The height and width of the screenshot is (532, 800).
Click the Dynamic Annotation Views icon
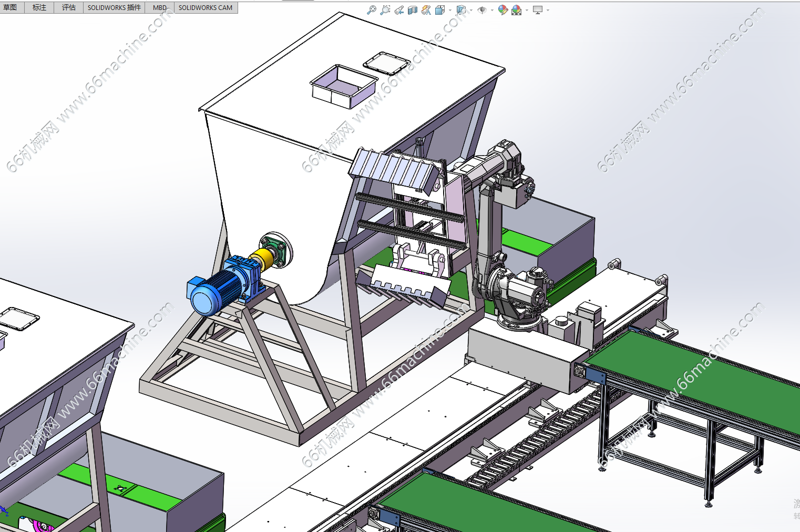[426, 10]
